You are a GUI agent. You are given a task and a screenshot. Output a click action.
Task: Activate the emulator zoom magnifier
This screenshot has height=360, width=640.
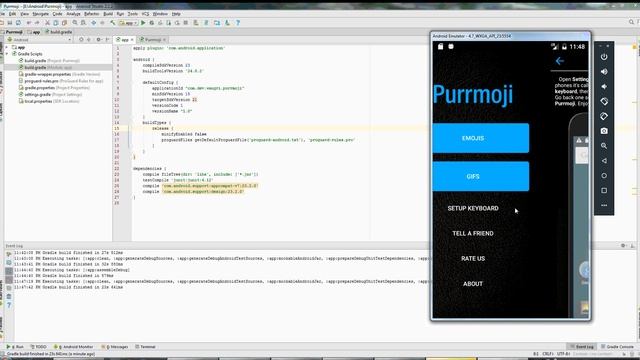click(x=604, y=146)
